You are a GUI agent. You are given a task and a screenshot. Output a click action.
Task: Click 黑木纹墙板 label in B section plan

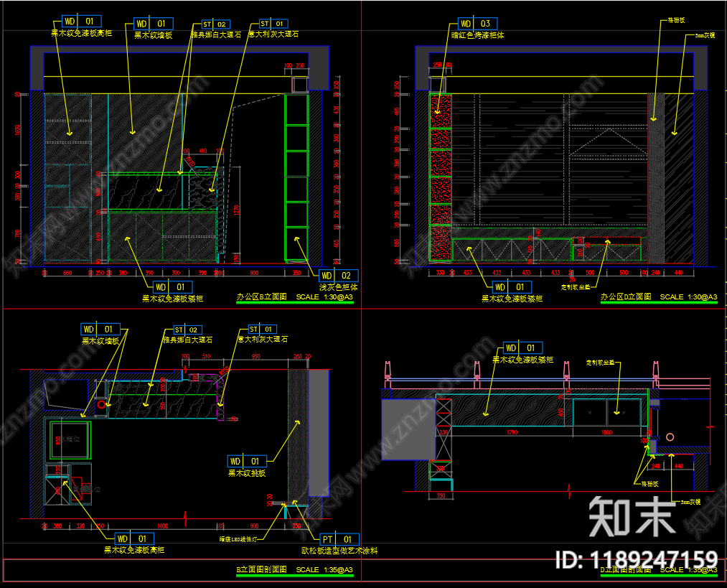pos(100,341)
